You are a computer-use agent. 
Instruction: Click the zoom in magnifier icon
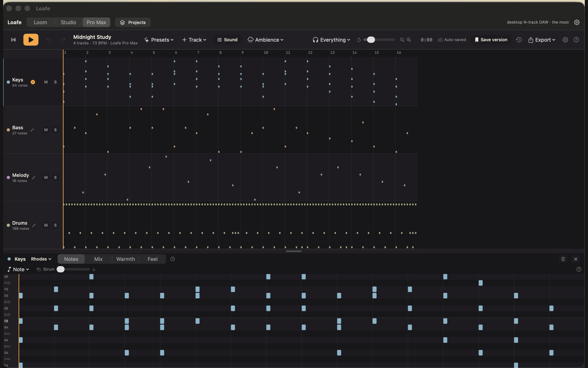409,40
